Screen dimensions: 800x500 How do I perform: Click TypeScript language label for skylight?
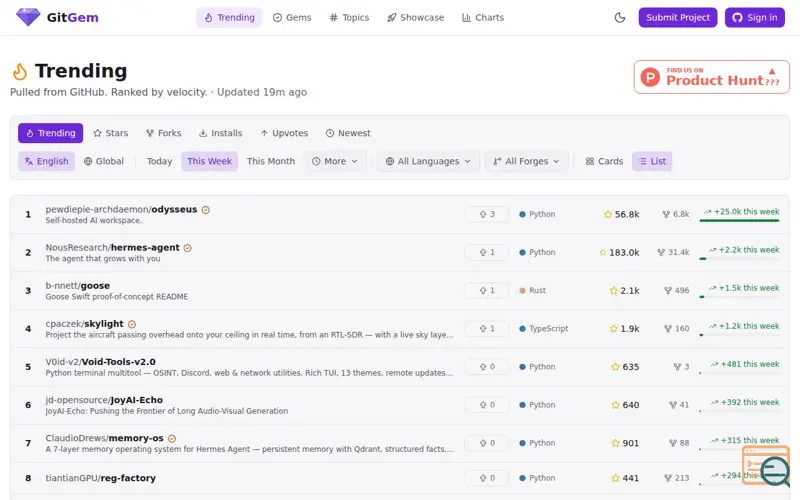click(548, 329)
